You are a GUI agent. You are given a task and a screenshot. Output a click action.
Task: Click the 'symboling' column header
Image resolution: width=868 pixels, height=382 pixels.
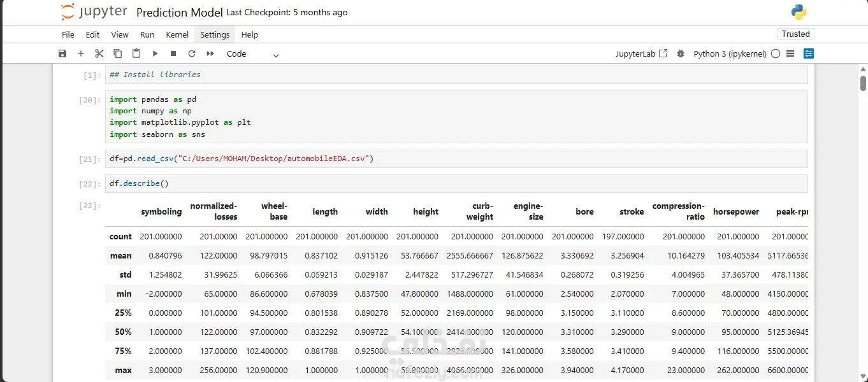point(161,212)
